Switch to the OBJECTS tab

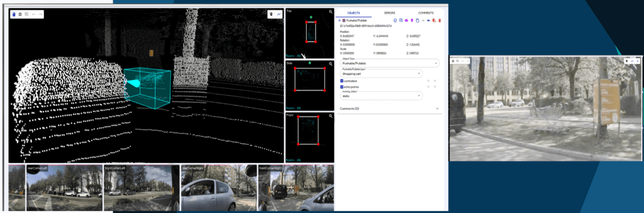click(354, 13)
